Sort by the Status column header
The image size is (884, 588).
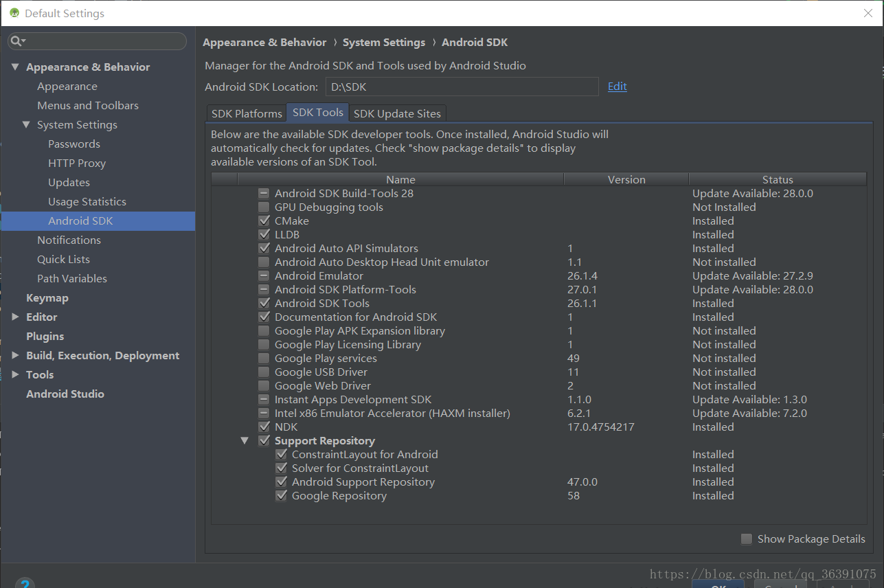(x=778, y=179)
